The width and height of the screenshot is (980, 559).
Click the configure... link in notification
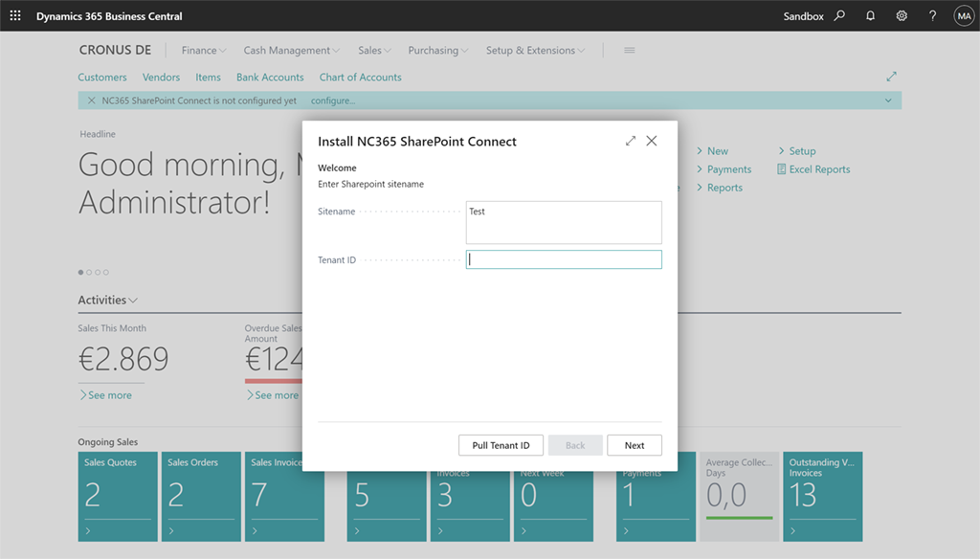[332, 101]
